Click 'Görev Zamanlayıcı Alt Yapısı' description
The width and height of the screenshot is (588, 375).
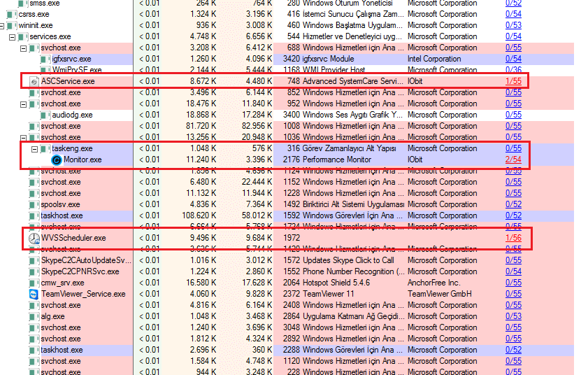(x=349, y=148)
